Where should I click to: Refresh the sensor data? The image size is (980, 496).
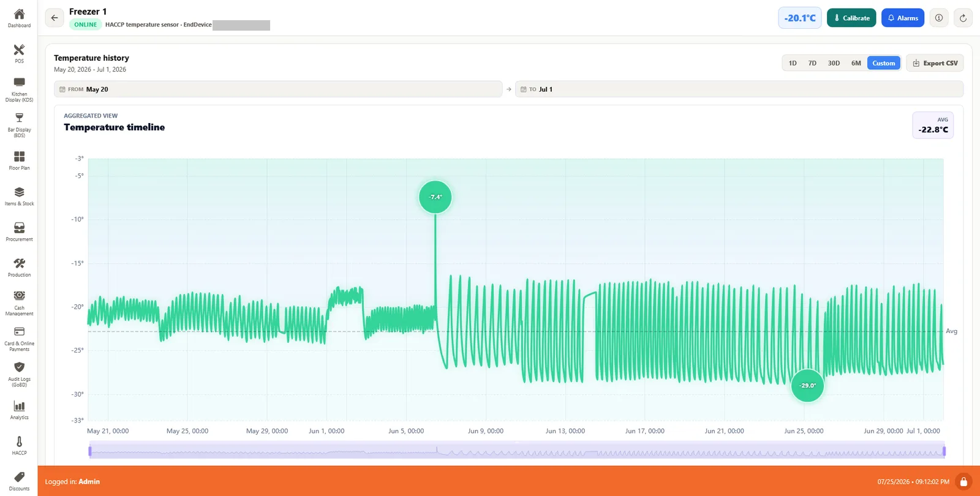[x=963, y=18]
